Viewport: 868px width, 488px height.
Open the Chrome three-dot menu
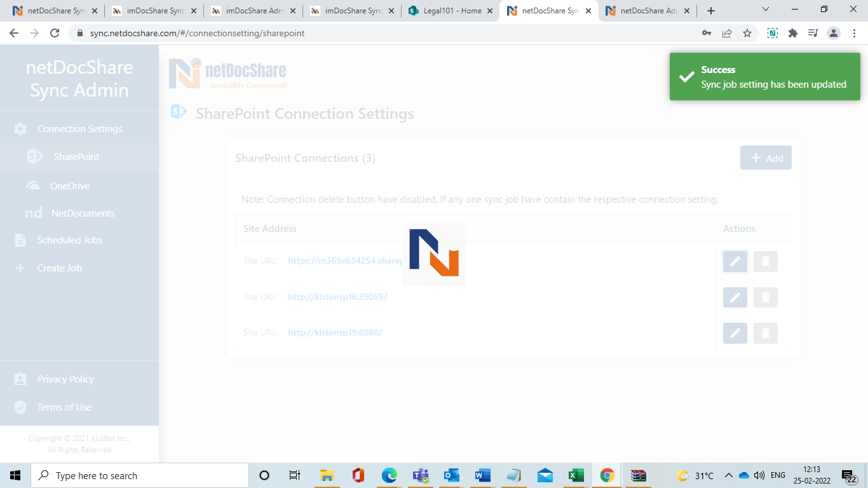(854, 33)
